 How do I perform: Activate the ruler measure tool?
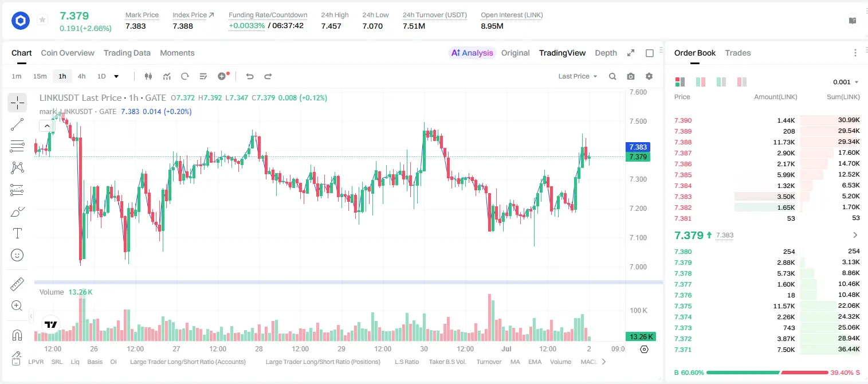(17, 284)
